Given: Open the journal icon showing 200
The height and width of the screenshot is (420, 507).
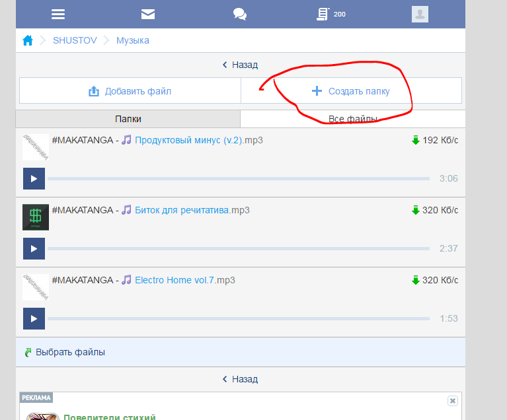Looking at the screenshot, I should 324,14.
